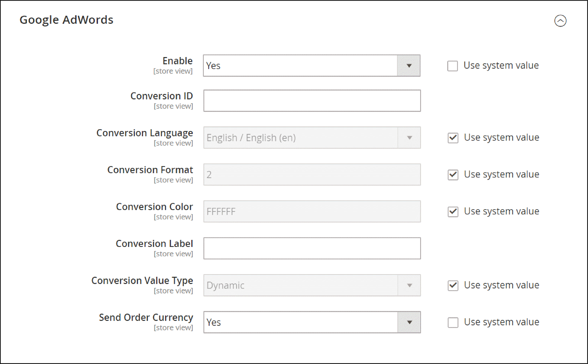Image resolution: width=588 pixels, height=364 pixels.
Task: Check Use system value for Send Order Currency
Action: click(x=453, y=323)
